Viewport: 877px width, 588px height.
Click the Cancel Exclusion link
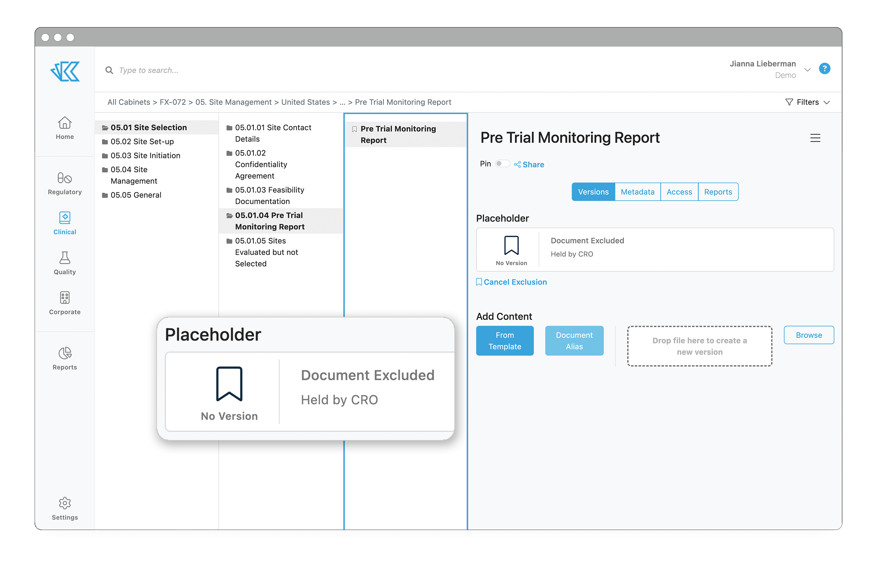coord(515,282)
